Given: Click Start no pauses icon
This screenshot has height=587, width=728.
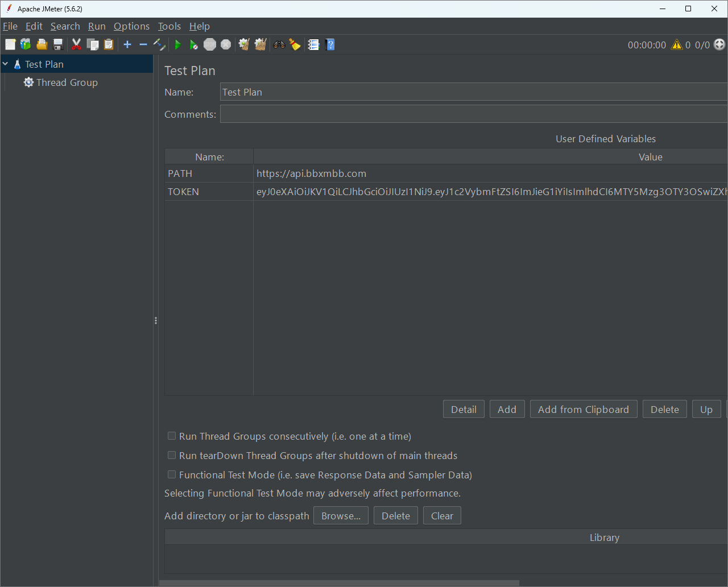Looking at the screenshot, I should pos(194,44).
